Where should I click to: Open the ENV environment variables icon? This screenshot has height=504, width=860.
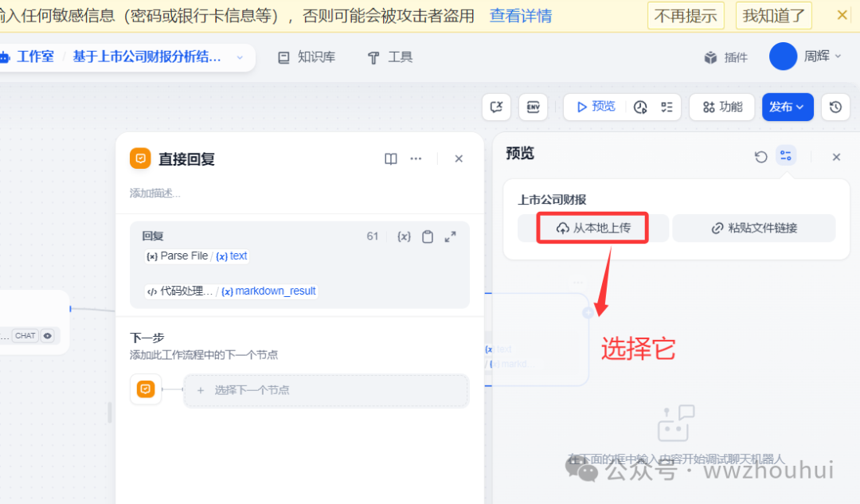click(533, 107)
